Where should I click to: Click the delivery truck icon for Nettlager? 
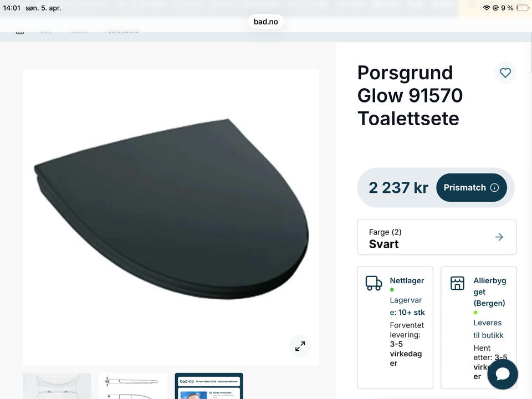[374, 283]
